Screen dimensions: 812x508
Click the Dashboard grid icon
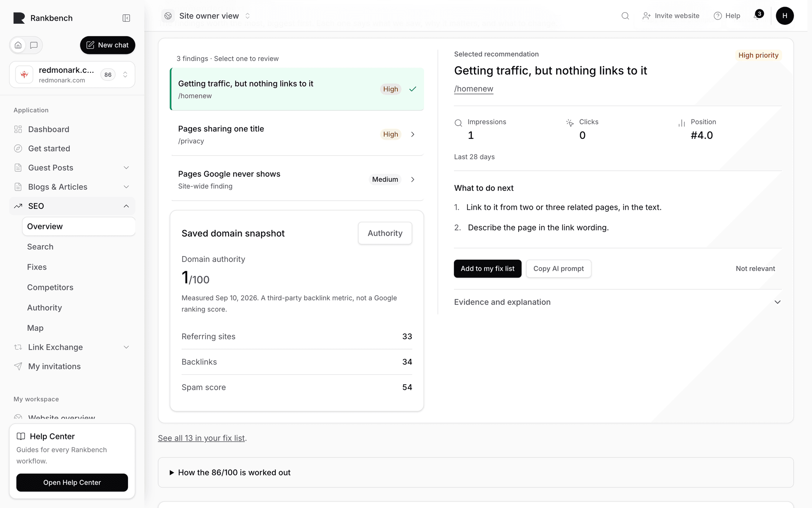(18, 129)
